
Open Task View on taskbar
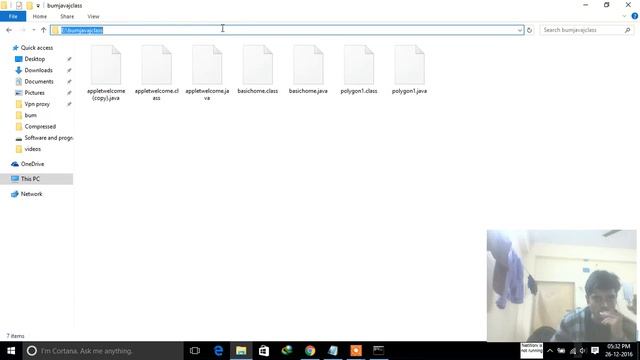(195, 351)
